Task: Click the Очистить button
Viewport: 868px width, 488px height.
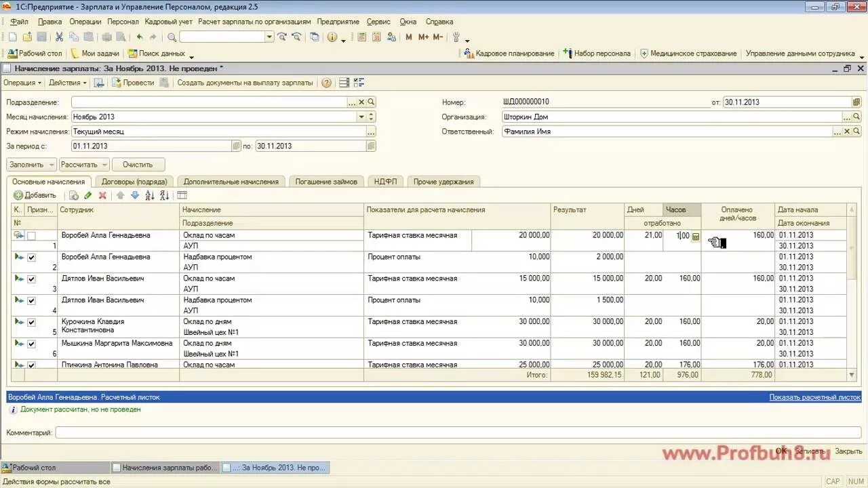Action: coord(138,165)
